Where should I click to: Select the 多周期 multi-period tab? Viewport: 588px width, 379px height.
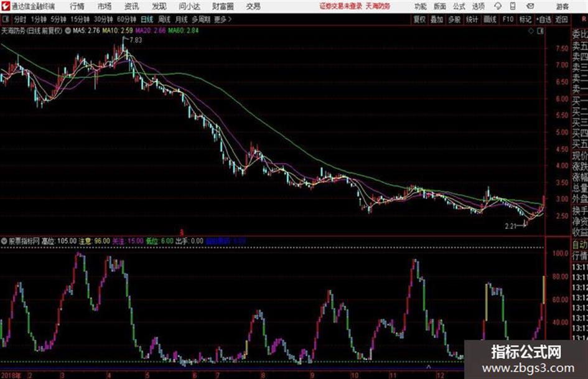coord(201,19)
